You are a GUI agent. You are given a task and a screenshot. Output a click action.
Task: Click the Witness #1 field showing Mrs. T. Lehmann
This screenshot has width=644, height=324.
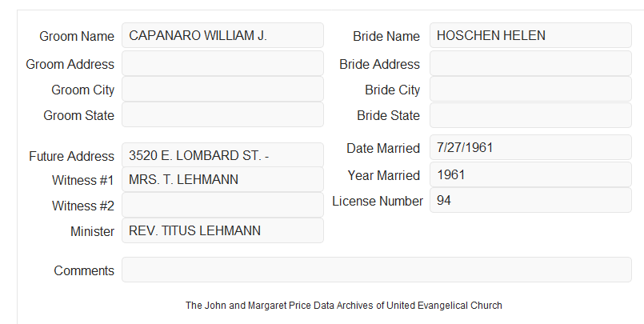pos(222,179)
